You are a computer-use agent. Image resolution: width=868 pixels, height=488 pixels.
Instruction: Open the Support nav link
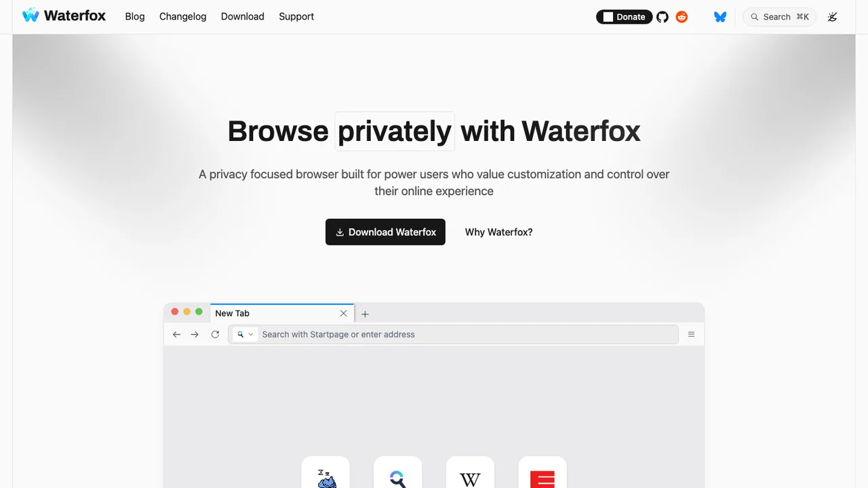tap(296, 16)
